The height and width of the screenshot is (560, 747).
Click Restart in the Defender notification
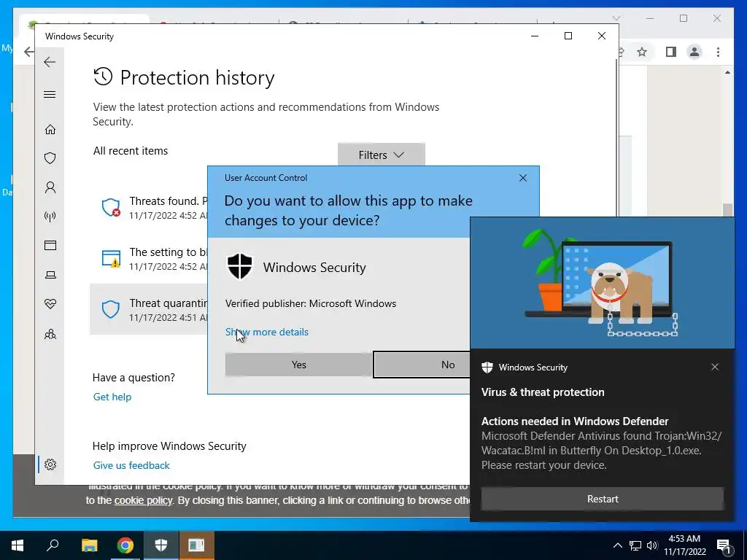pyautogui.click(x=603, y=499)
